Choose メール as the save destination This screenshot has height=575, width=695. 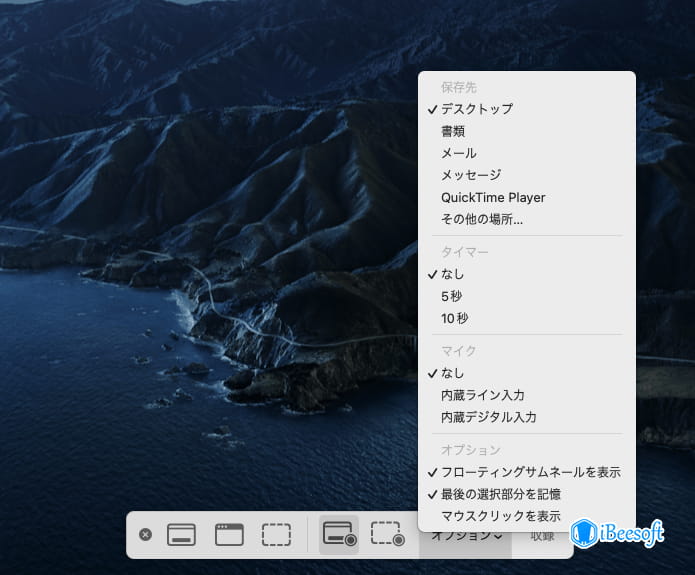click(x=458, y=153)
